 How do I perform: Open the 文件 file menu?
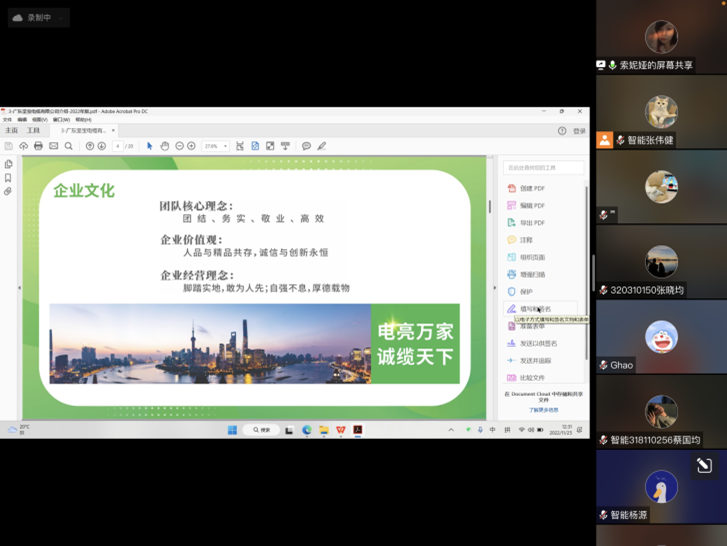coord(7,120)
